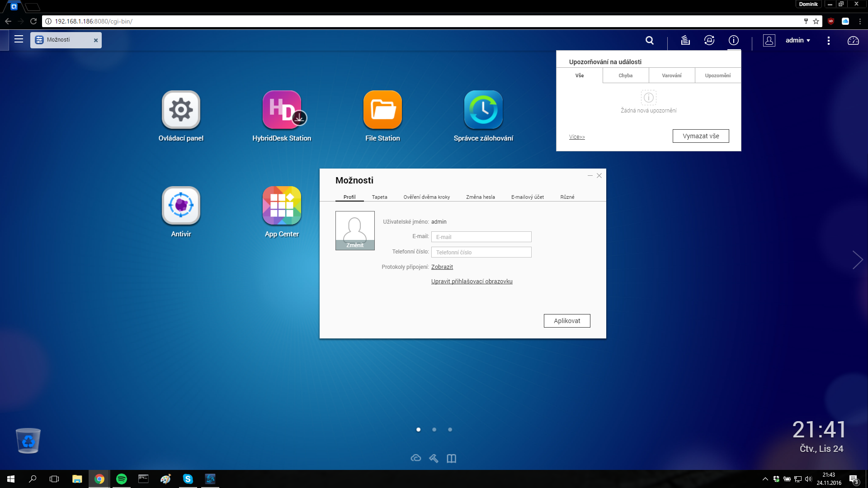Open the Ovládací panel app
Image resolution: width=868 pixels, height=488 pixels.
click(x=181, y=110)
